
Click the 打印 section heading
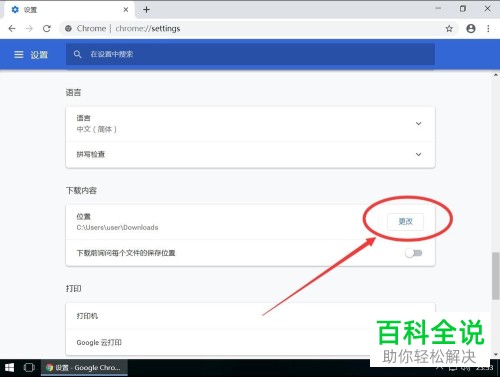74,288
